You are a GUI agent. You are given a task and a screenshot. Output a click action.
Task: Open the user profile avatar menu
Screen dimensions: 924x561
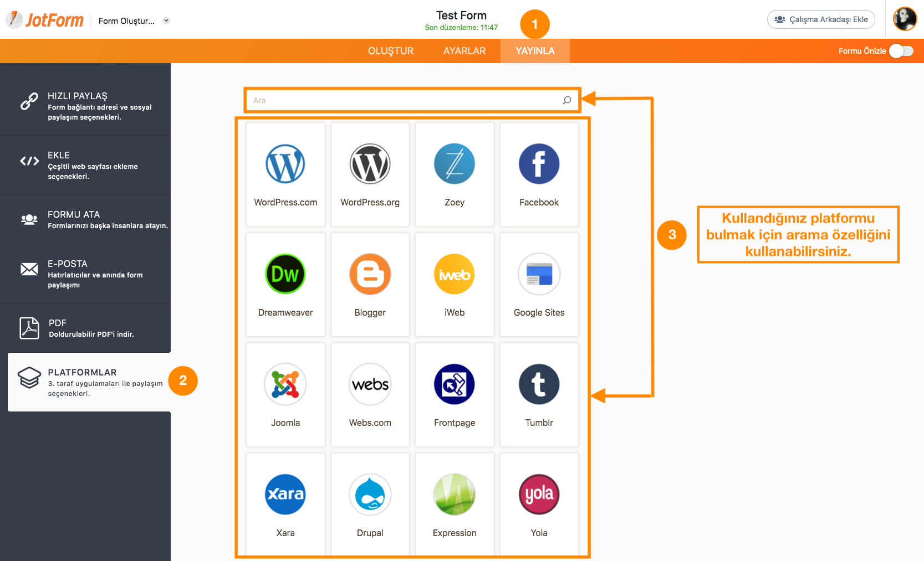[x=905, y=19]
